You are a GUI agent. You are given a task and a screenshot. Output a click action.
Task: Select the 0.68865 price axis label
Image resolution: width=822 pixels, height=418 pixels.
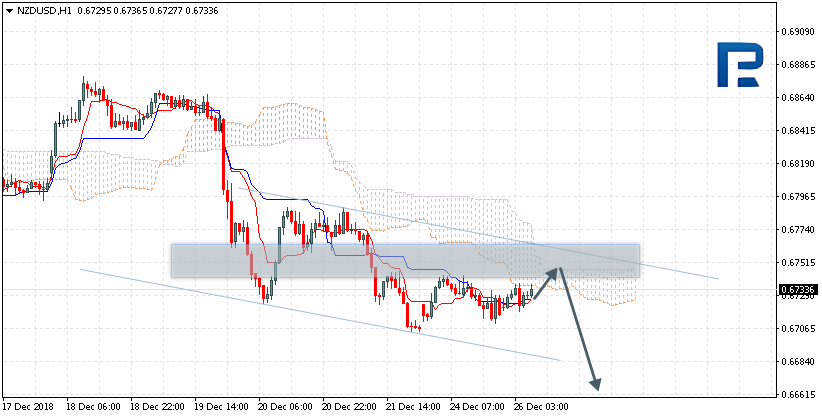click(797, 65)
